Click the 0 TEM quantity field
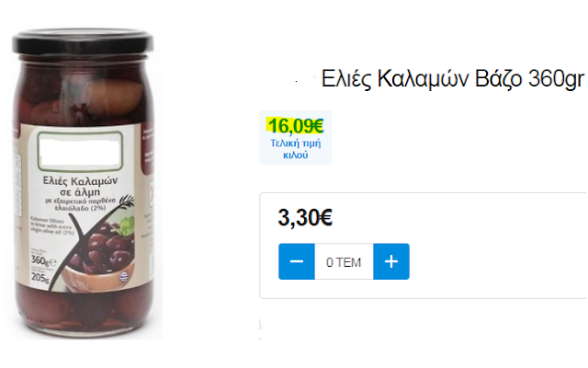 pyautogui.click(x=344, y=261)
